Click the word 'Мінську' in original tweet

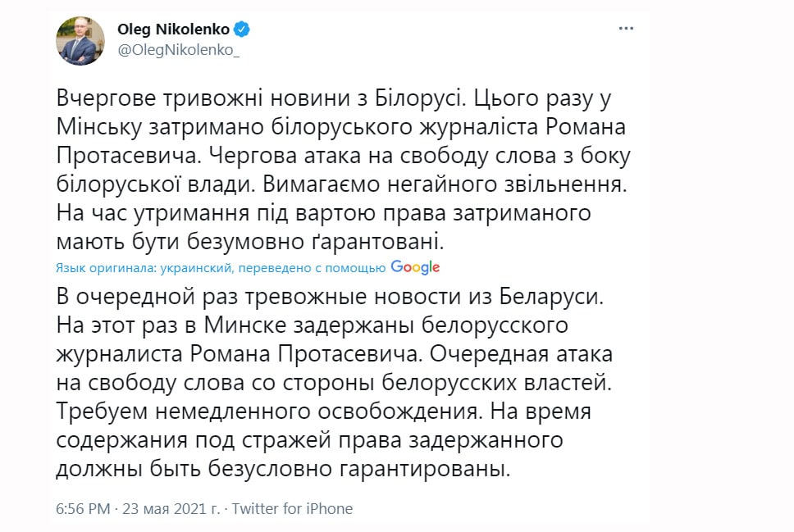[x=93, y=127]
